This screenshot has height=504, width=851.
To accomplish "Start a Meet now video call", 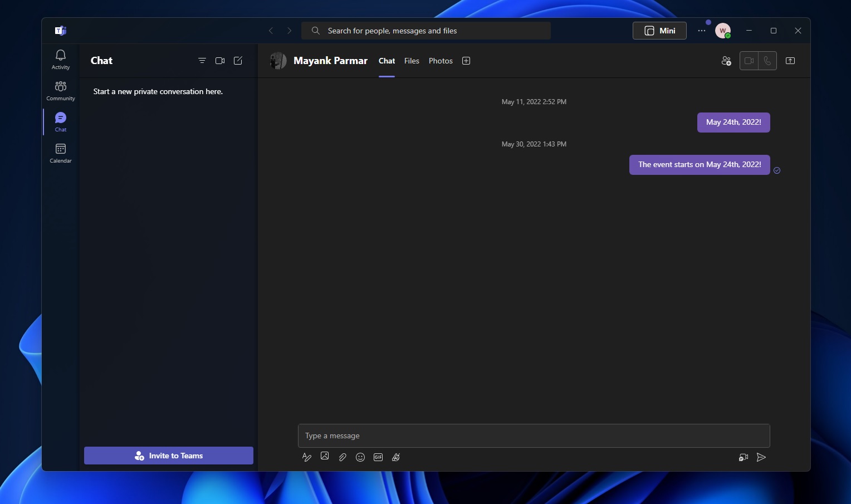I will pos(220,61).
